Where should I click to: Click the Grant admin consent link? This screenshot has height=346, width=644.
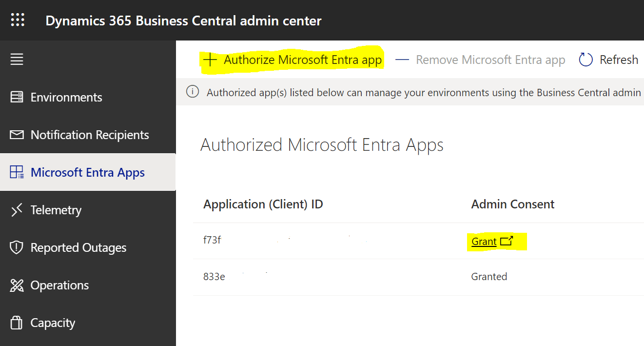tap(484, 242)
